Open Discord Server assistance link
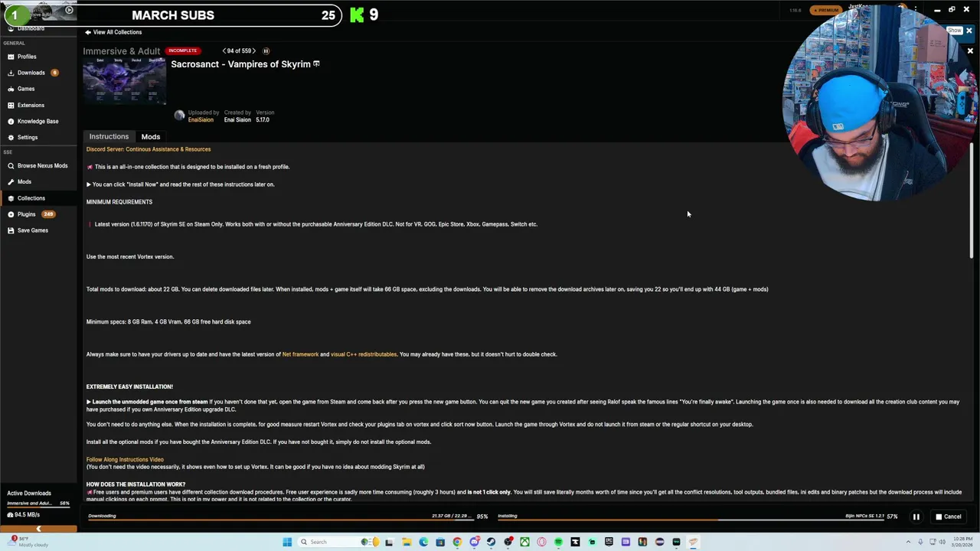980x551 pixels. tap(149, 149)
